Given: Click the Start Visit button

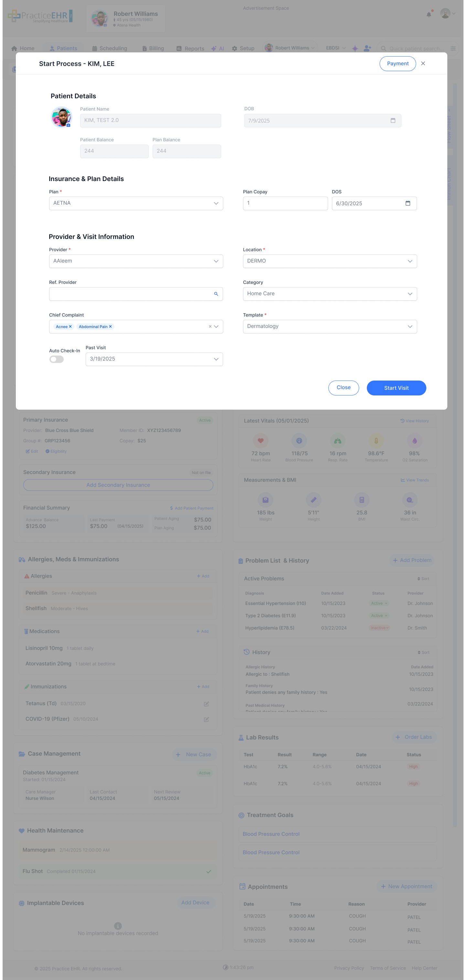Looking at the screenshot, I should click(x=396, y=388).
